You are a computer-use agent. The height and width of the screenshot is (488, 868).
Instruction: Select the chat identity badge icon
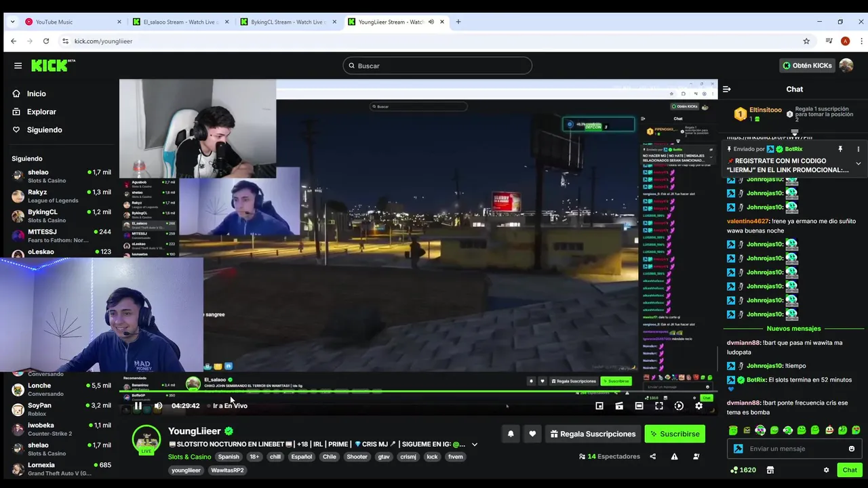(738, 449)
